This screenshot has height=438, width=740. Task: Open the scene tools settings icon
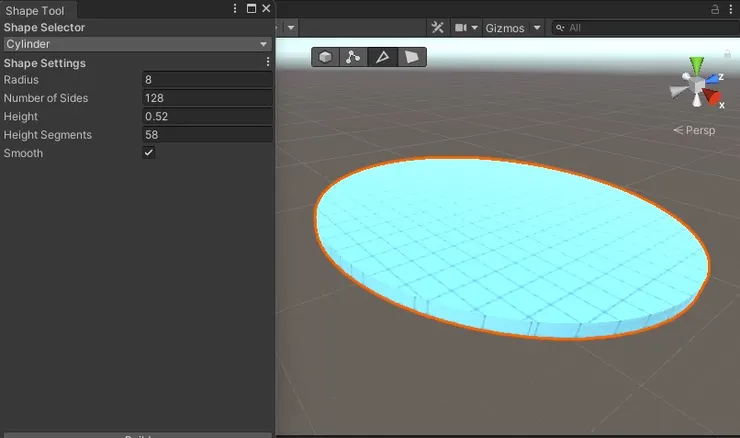pyautogui.click(x=437, y=28)
